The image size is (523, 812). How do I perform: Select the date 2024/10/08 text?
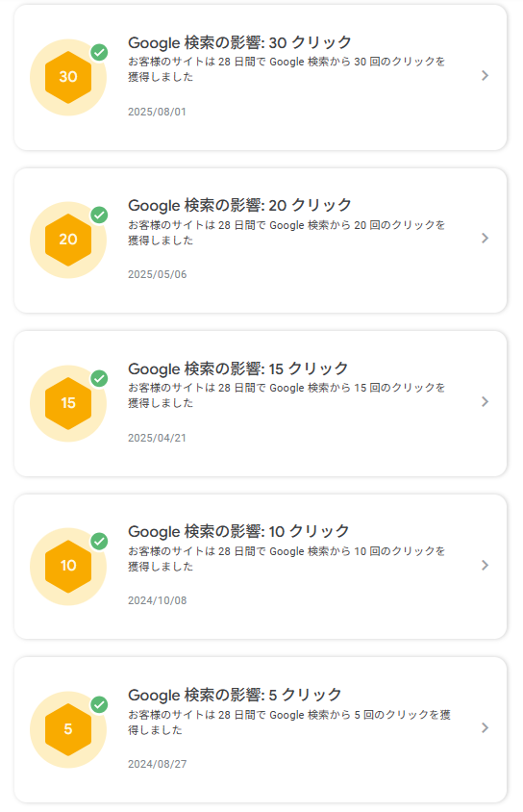pyautogui.click(x=158, y=600)
